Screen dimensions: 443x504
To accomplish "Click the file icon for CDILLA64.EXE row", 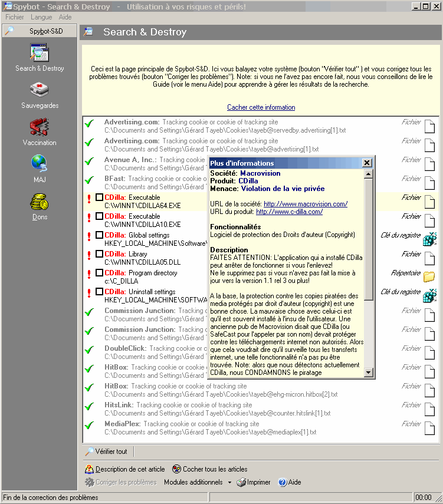I will pos(429,202).
